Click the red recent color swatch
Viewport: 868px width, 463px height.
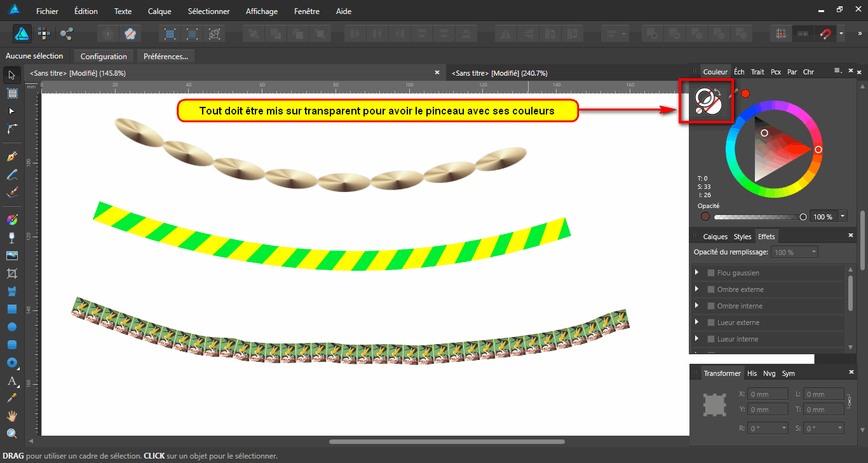745,93
